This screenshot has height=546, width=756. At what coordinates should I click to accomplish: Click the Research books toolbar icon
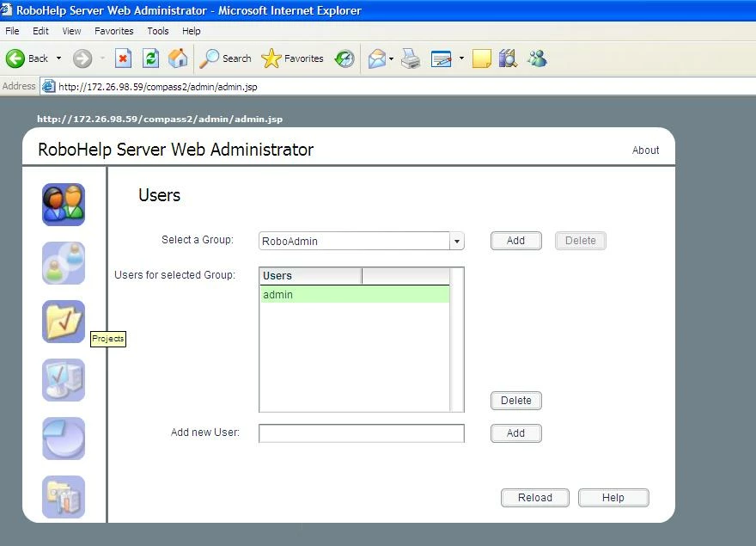(509, 58)
